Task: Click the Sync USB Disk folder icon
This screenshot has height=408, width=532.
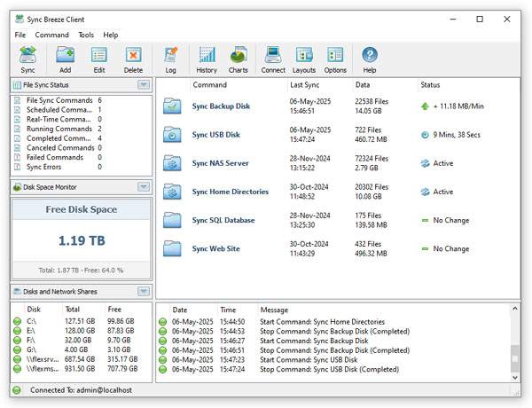Action: click(x=172, y=135)
